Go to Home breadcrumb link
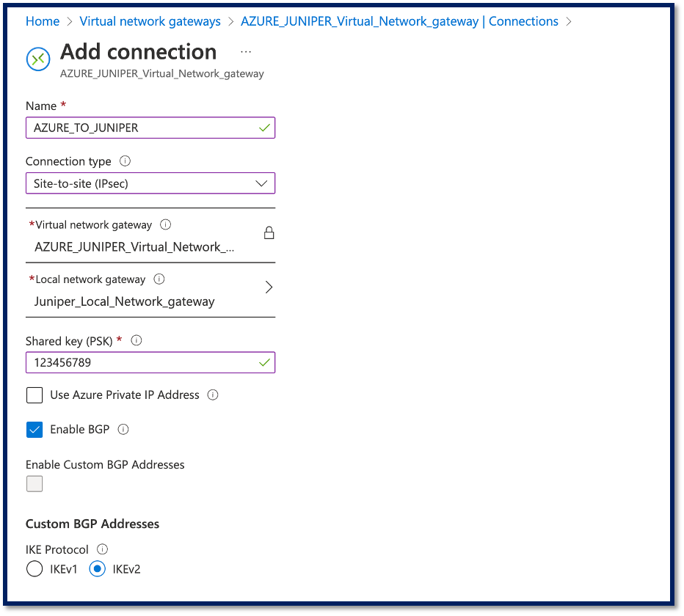 (43, 21)
